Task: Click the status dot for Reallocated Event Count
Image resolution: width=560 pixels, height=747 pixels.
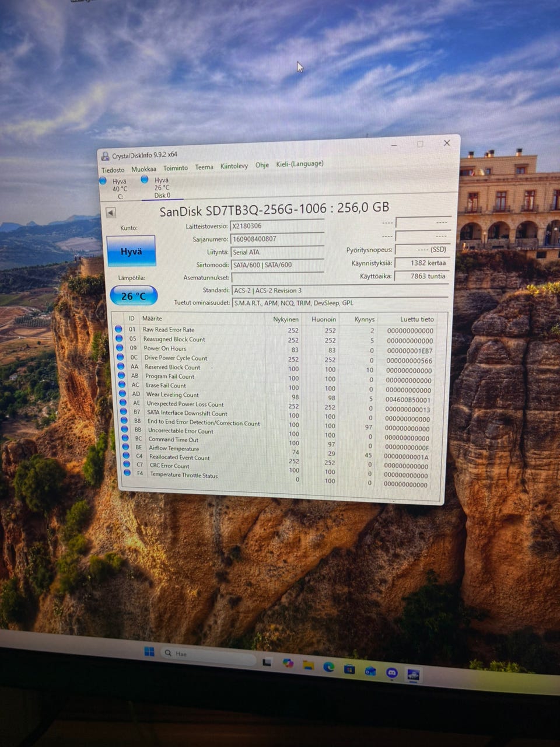Action: tap(127, 456)
